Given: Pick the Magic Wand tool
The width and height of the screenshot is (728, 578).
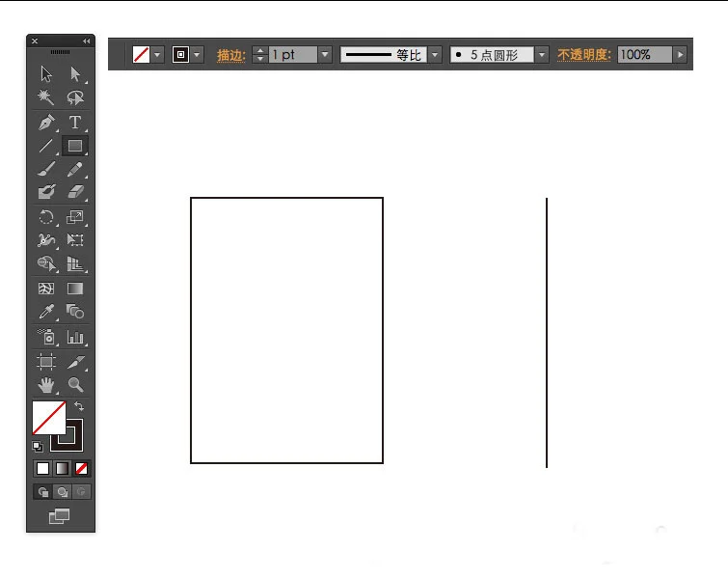Looking at the screenshot, I should pos(46,97).
